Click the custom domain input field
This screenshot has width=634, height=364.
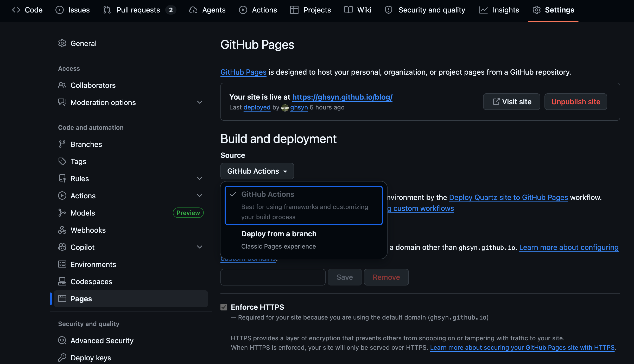coord(273,277)
